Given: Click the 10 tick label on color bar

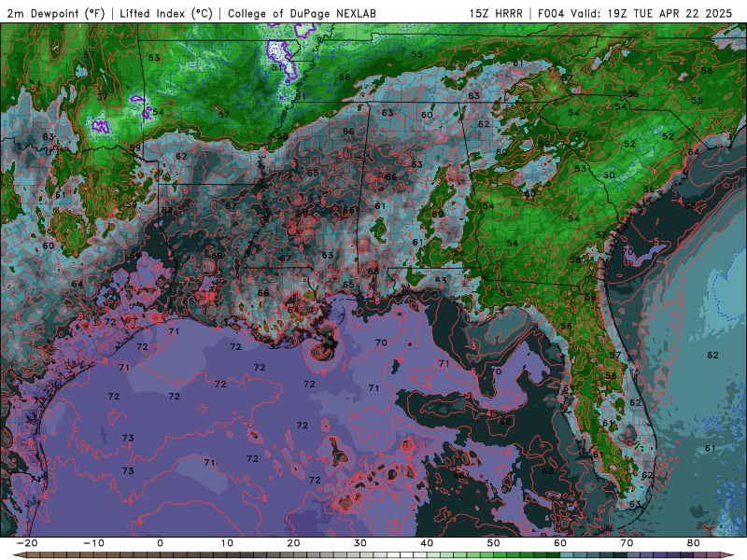Looking at the screenshot, I should coord(227,543).
